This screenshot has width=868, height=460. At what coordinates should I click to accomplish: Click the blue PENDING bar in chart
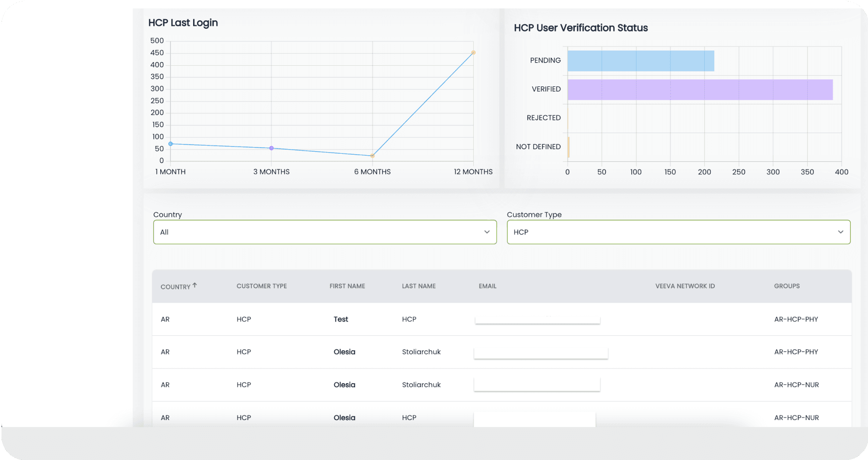(x=641, y=61)
